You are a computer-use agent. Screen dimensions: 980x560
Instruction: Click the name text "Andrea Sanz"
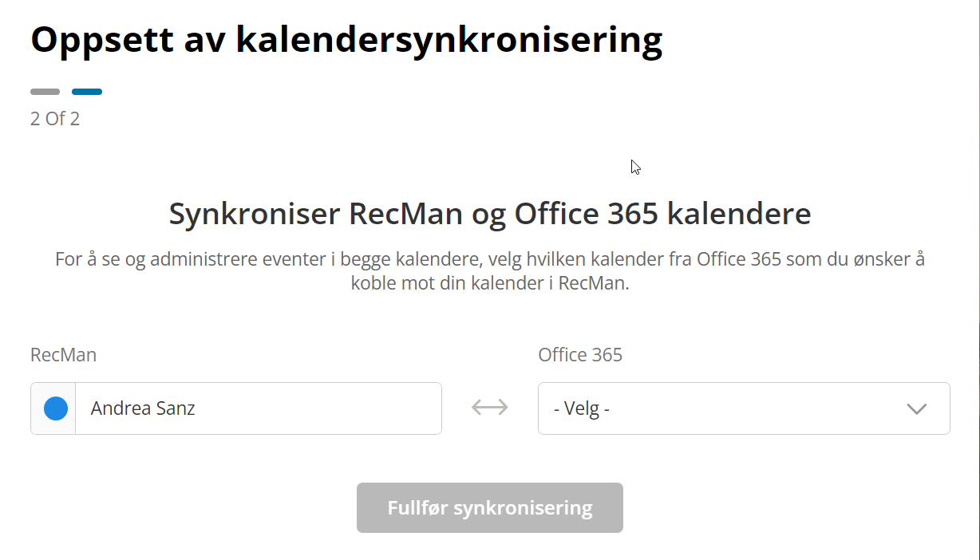143,408
